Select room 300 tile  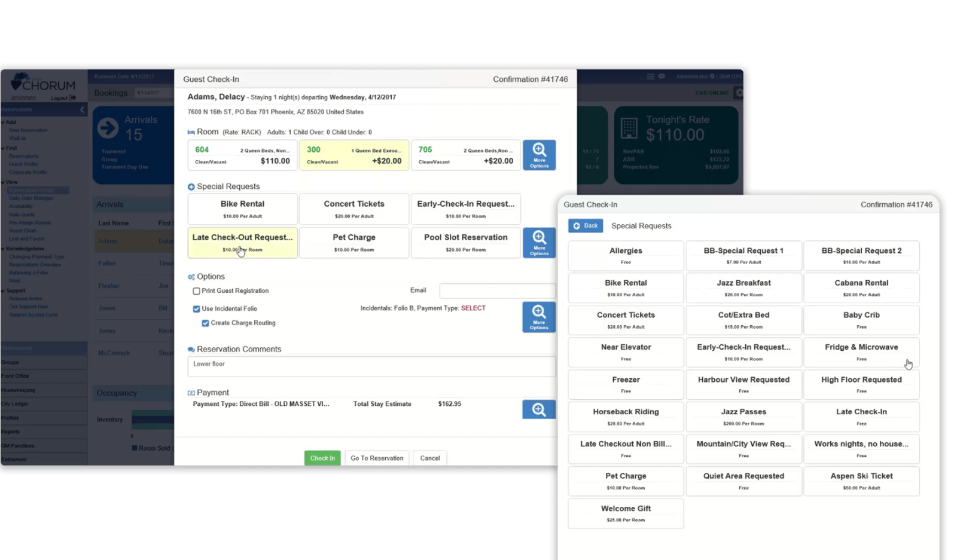354,155
